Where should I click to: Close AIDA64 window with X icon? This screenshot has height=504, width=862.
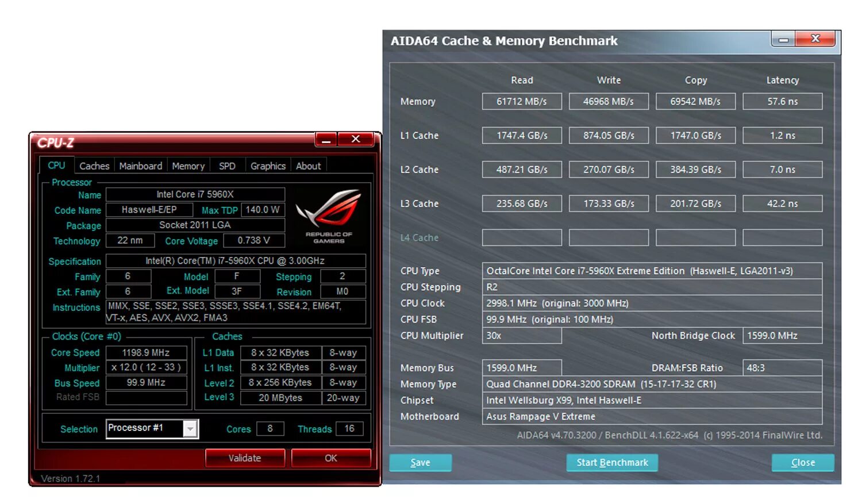click(x=815, y=39)
